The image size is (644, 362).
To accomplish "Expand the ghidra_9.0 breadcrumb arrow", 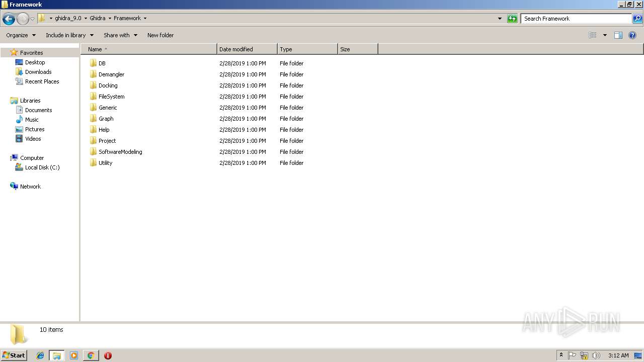I will 86,19.
